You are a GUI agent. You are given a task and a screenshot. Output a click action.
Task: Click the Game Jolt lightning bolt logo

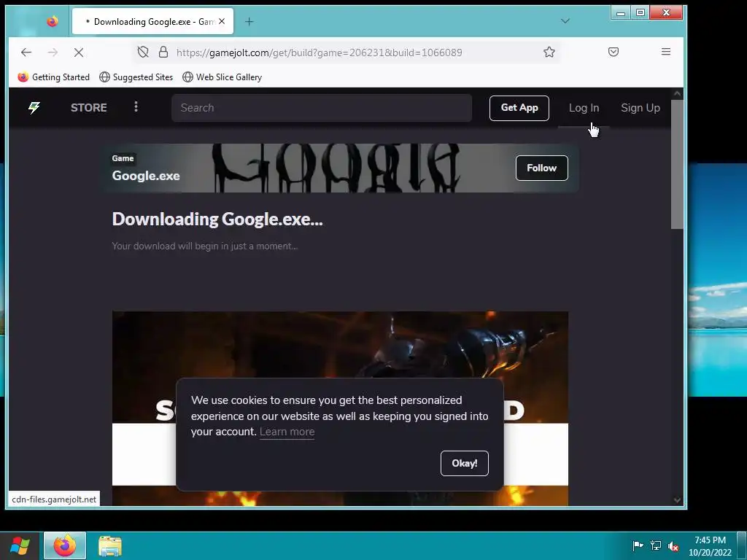click(34, 108)
